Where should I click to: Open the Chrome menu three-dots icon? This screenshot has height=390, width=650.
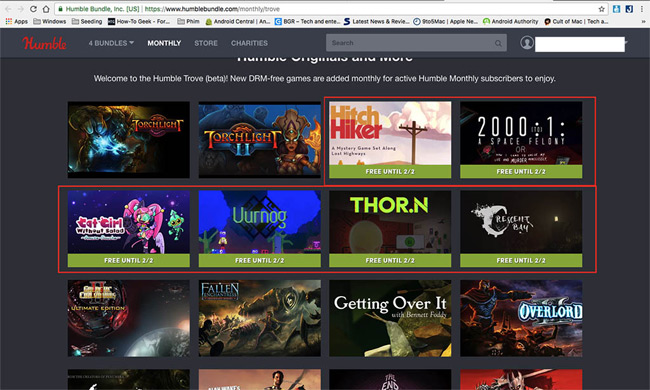tap(642, 9)
